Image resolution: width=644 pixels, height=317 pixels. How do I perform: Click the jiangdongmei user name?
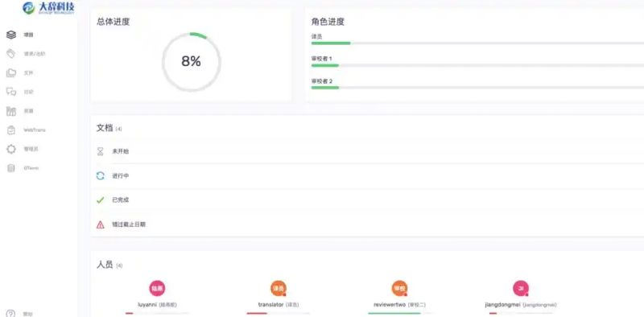pos(502,305)
